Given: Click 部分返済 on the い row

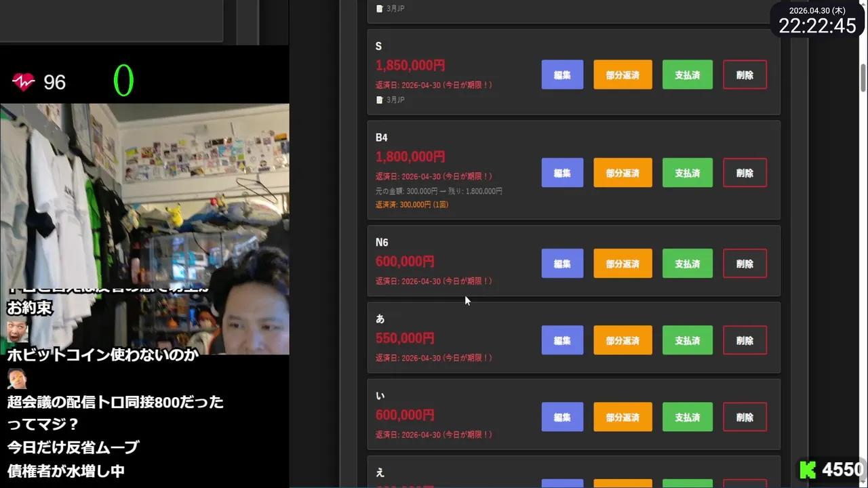Looking at the screenshot, I should [x=623, y=417].
